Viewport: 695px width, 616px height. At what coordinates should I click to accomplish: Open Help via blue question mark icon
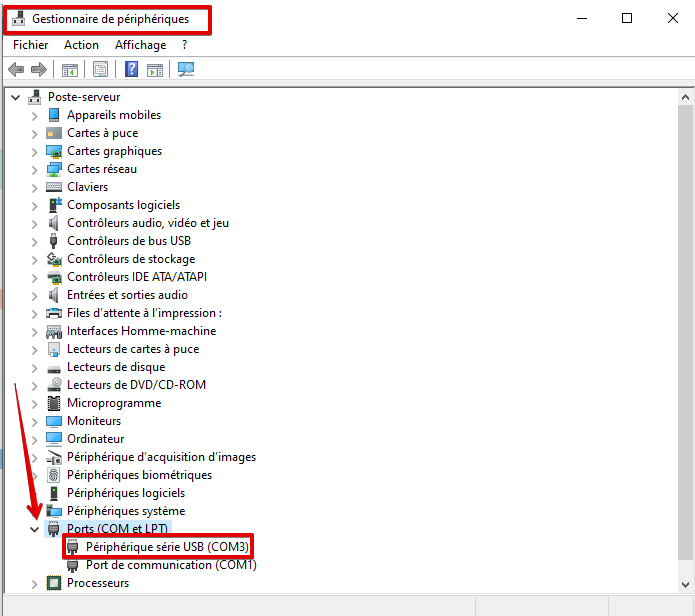[x=132, y=70]
